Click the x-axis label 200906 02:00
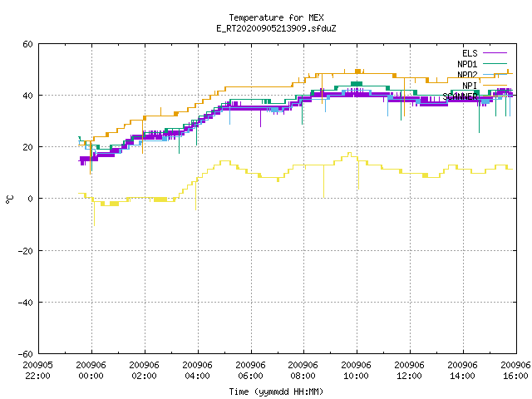 [x=144, y=371]
